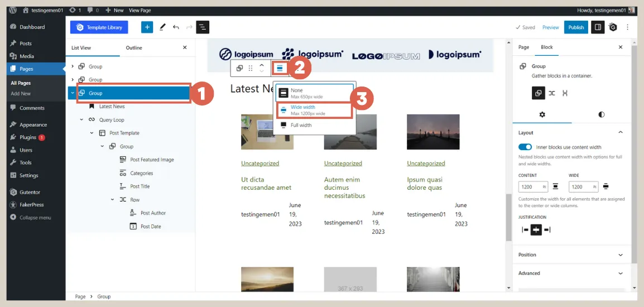
Task: Select the Group variation icon
Action: 539,93
